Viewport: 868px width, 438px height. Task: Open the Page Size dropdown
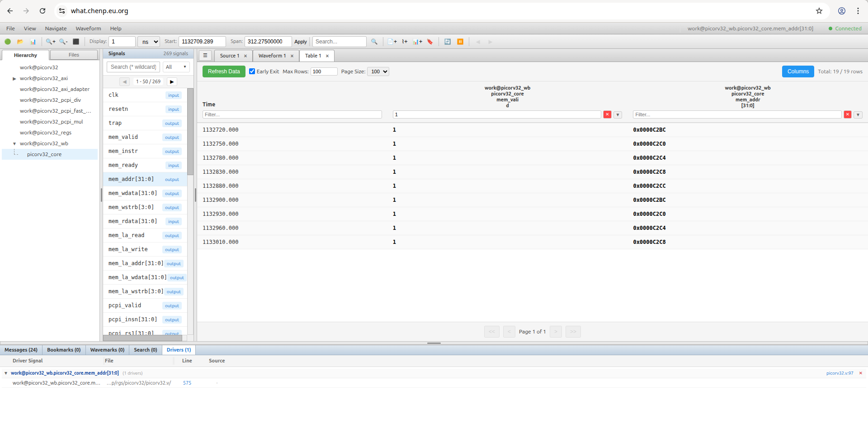click(x=378, y=71)
